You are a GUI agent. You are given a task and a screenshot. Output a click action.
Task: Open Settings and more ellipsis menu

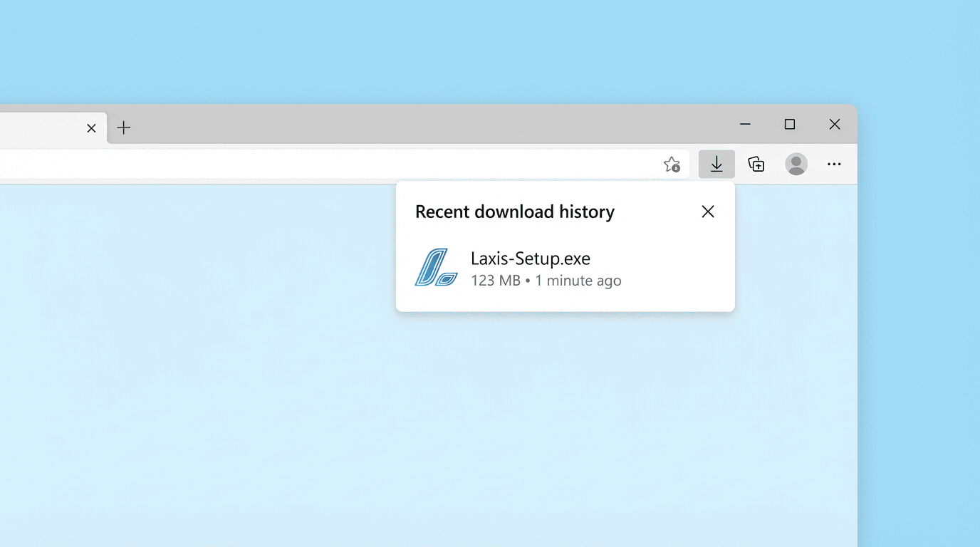pos(834,165)
